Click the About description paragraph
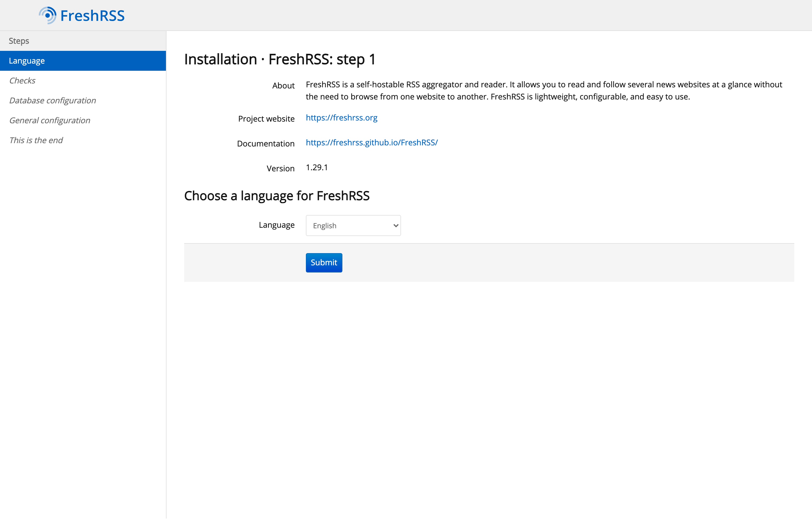Viewport: 812px width, 519px height. pos(543,91)
